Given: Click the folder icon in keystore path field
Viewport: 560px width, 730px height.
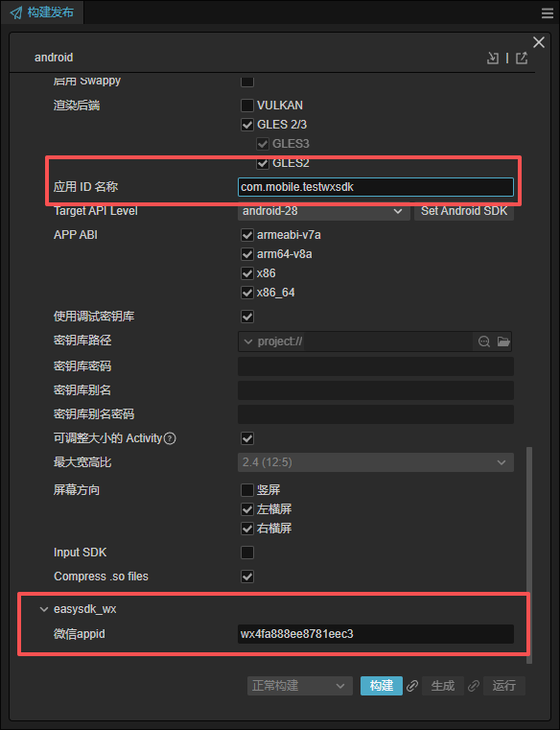Looking at the screenshot, I should coord(503,341).
